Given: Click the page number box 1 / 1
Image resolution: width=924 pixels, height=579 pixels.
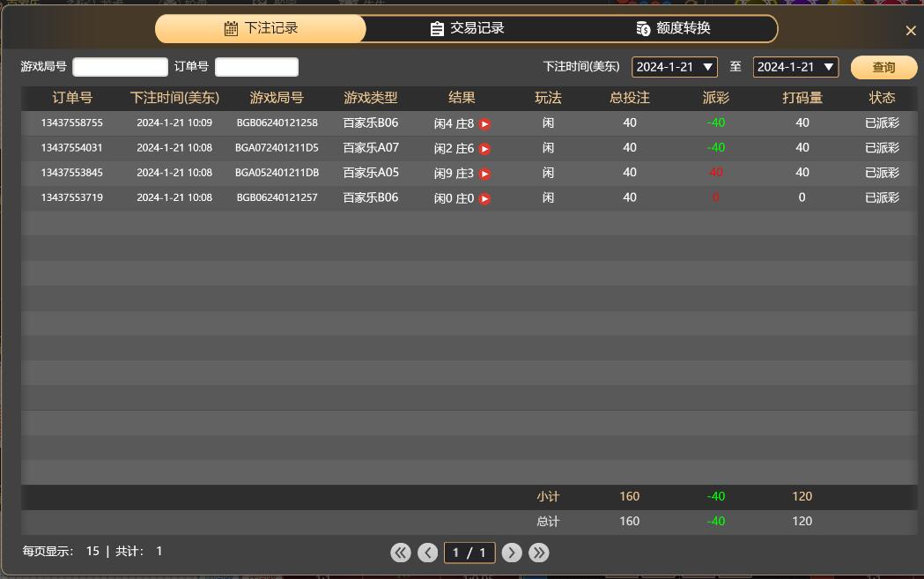Looking at the screenshot, I should click(469, 553).
